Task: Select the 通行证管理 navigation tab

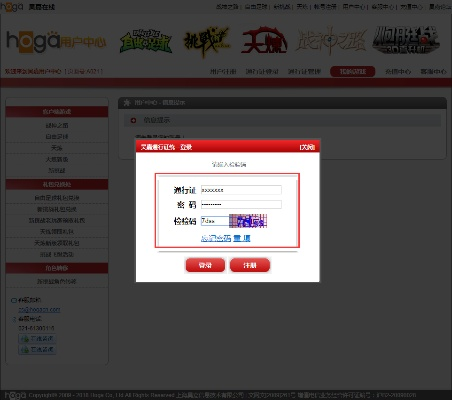Action: point(304,71)
